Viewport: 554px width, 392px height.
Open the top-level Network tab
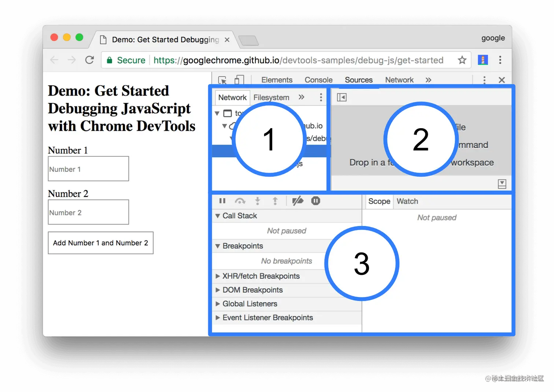click(399, 80)
